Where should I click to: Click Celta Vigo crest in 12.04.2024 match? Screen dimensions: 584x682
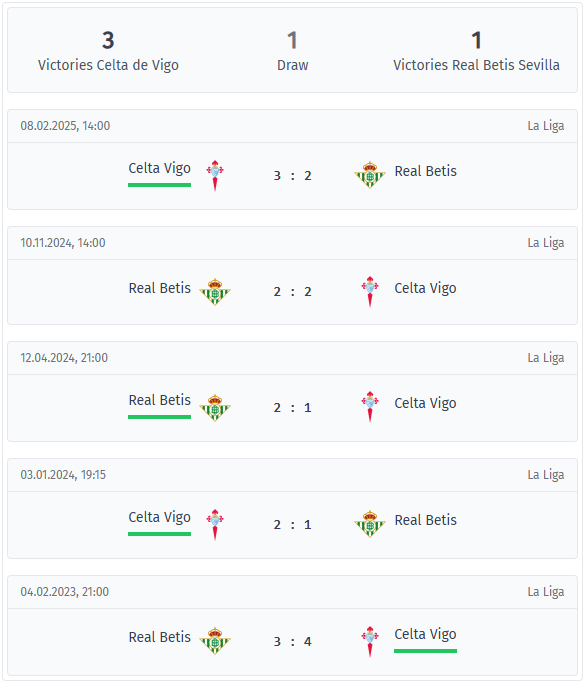pos(370,407)
